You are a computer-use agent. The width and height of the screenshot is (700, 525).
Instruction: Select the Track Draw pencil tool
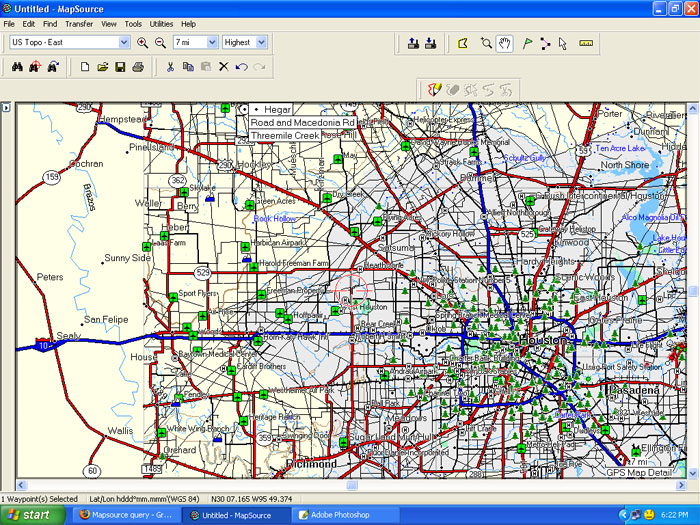[x=434, y=90]
